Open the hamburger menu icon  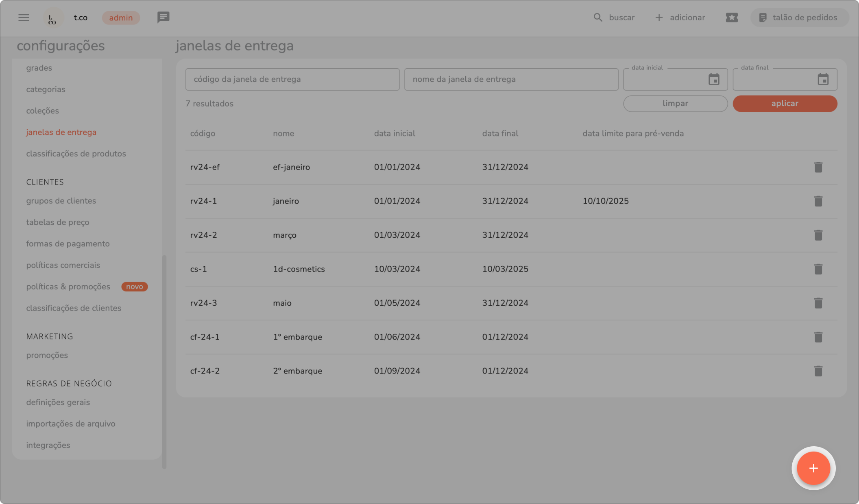[24, 17]
